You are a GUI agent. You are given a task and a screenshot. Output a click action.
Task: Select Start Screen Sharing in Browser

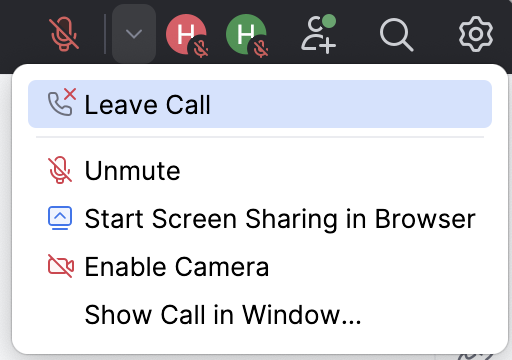click(260, 219)
